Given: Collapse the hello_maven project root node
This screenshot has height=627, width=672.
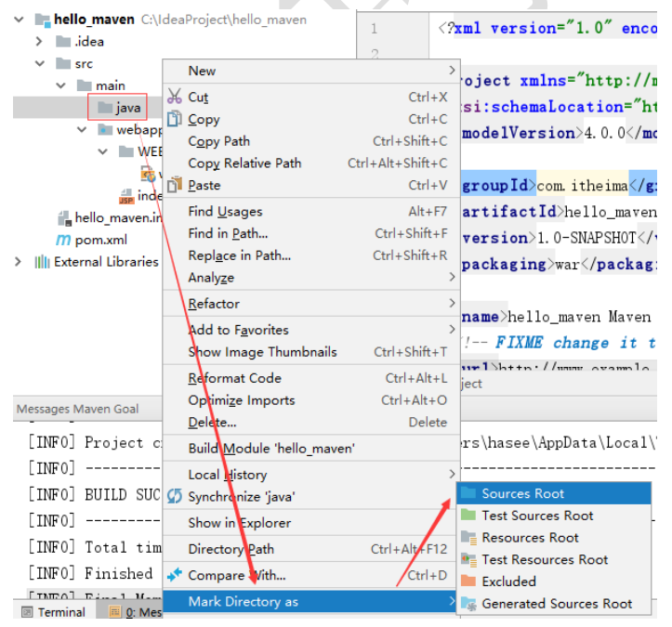Looking at the screenshot, I should coord(19,20).
